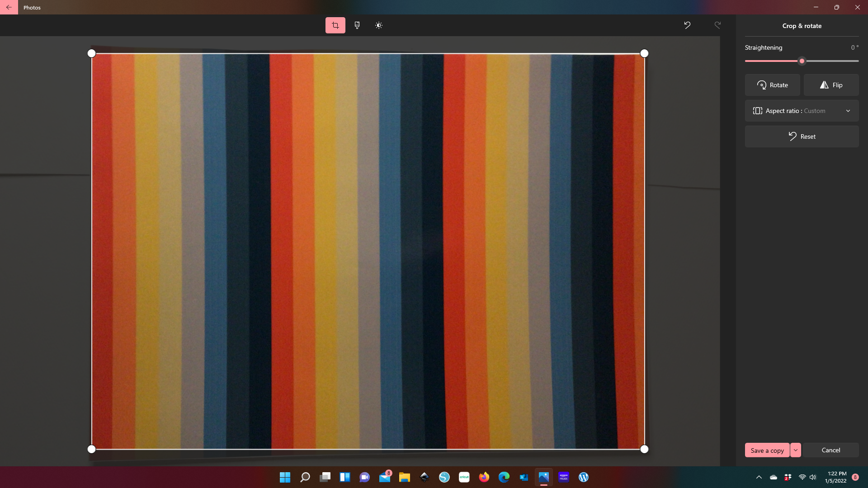This screenshot has width=868, height=488.
Task: Show hidden system tray icons
Action: 759,477
